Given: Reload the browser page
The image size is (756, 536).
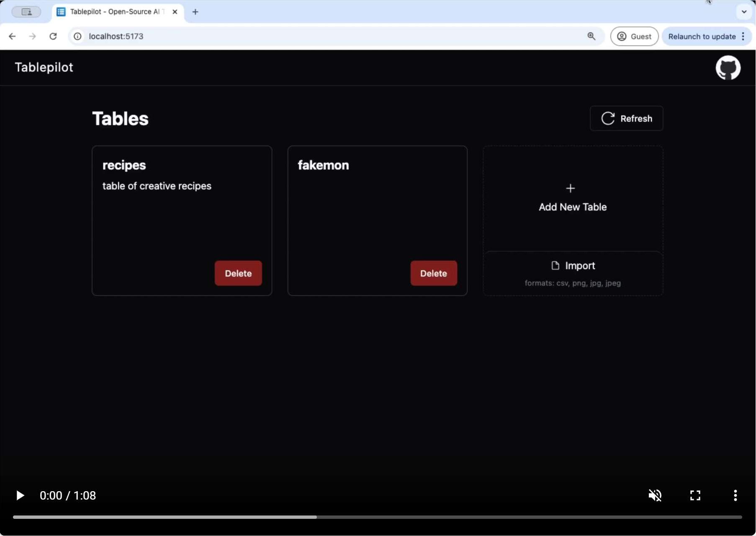Looking at the screenshot, I should click(x=53, y=36).
